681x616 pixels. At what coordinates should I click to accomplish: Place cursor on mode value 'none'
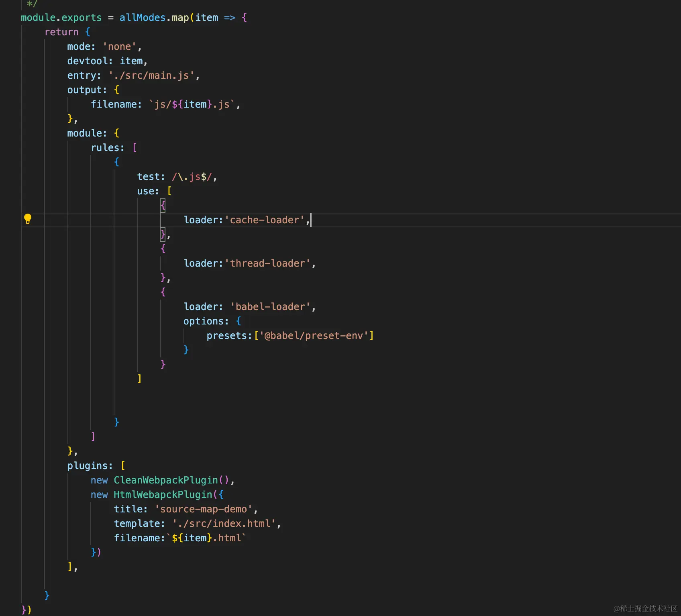(119, 47)
